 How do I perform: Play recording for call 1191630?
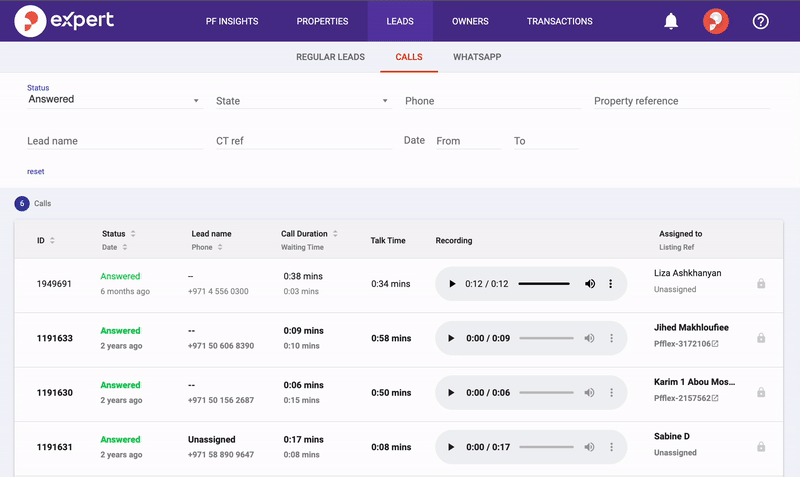(451, 393)
